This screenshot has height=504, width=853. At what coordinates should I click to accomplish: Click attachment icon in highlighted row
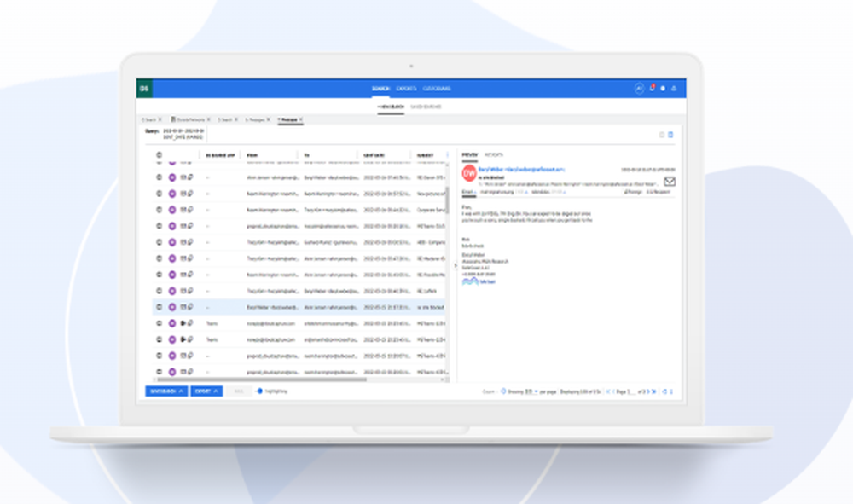pyautogui.click(x=190, y=307)
